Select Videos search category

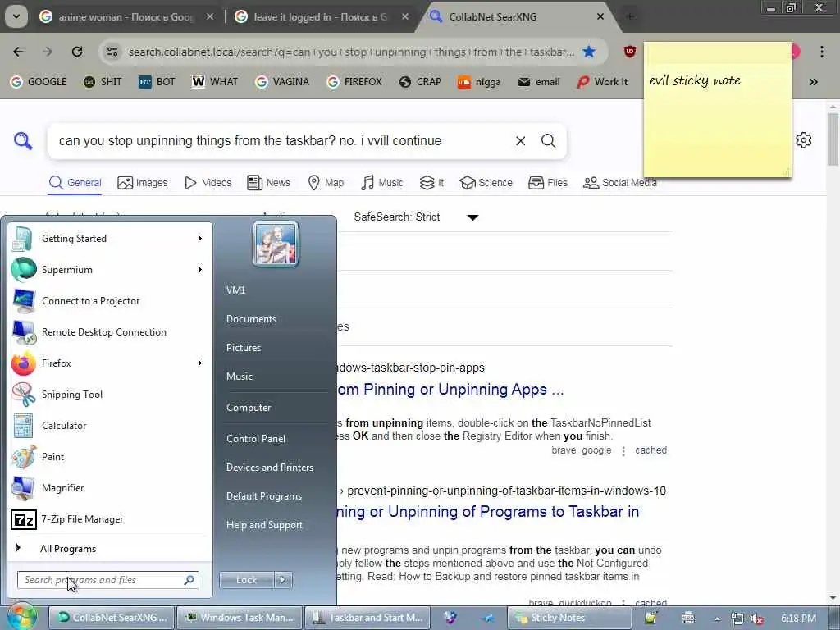[x=208, y=183]
